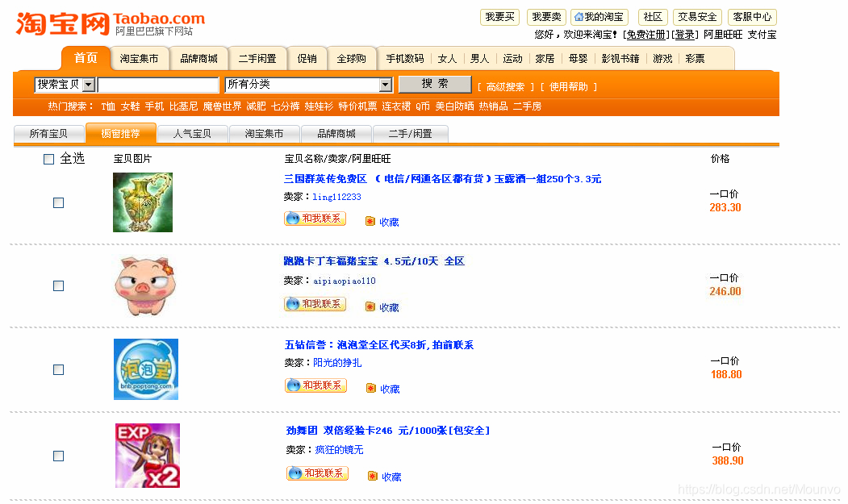Screen dimensions: 848x504
Task: Click the price 283.30
Action: click(x=725, y=208)
